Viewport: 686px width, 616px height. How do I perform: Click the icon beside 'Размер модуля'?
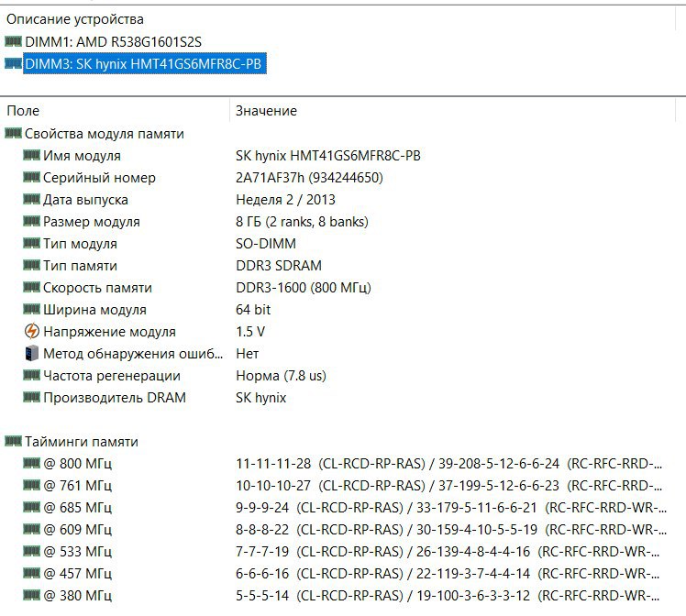tap(31, 221)
